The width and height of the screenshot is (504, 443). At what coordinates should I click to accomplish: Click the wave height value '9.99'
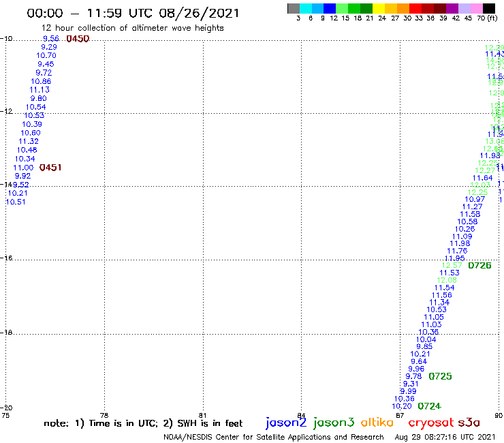pos(408,391)
